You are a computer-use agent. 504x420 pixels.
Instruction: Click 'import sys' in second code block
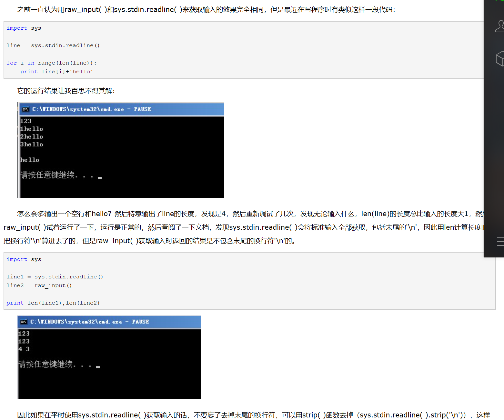pos(24,259)
